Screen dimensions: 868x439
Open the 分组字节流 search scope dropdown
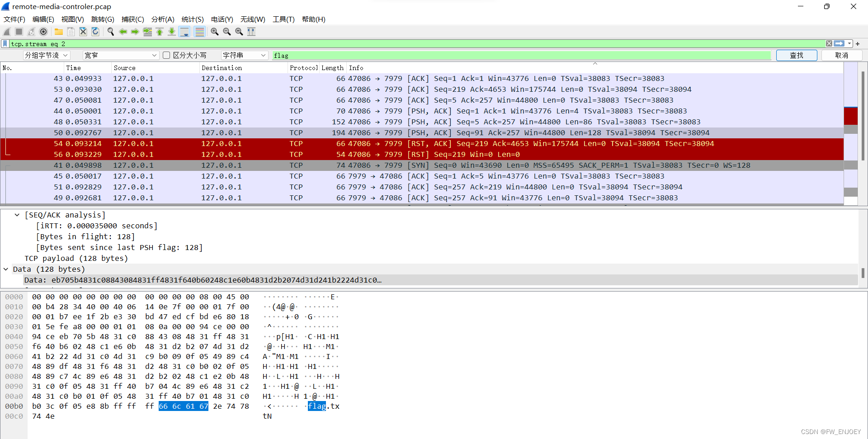click(x=46, y=55)
